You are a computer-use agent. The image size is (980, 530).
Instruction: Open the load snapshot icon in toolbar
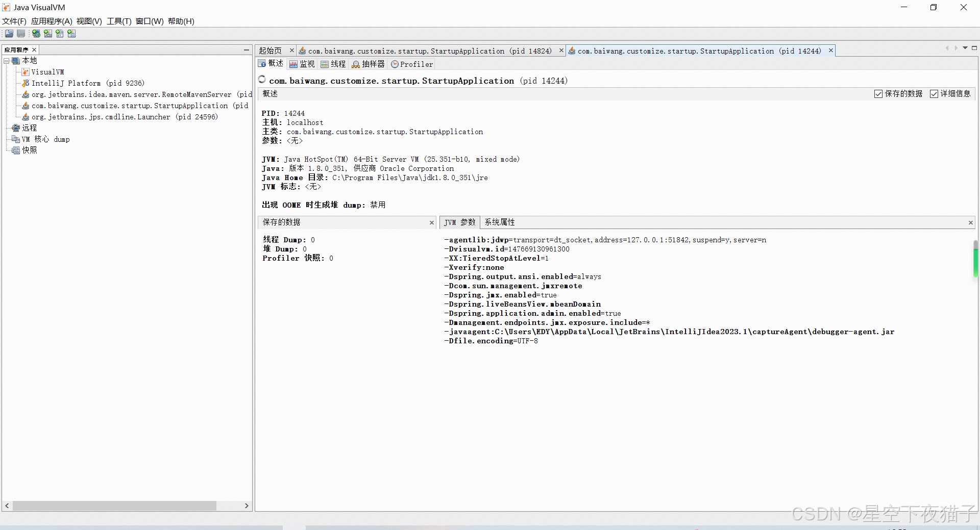9,34
